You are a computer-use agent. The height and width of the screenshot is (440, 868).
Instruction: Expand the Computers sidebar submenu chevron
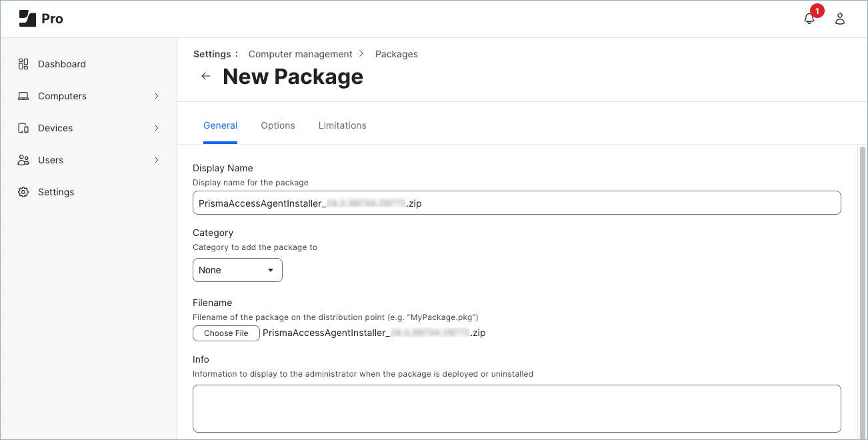point(157,96)
